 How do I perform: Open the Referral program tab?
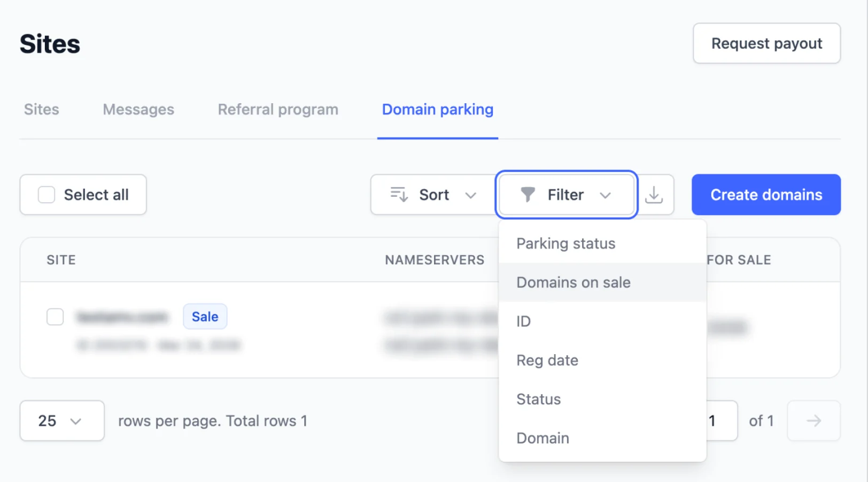pyautogui.click(x=278, y=110)
